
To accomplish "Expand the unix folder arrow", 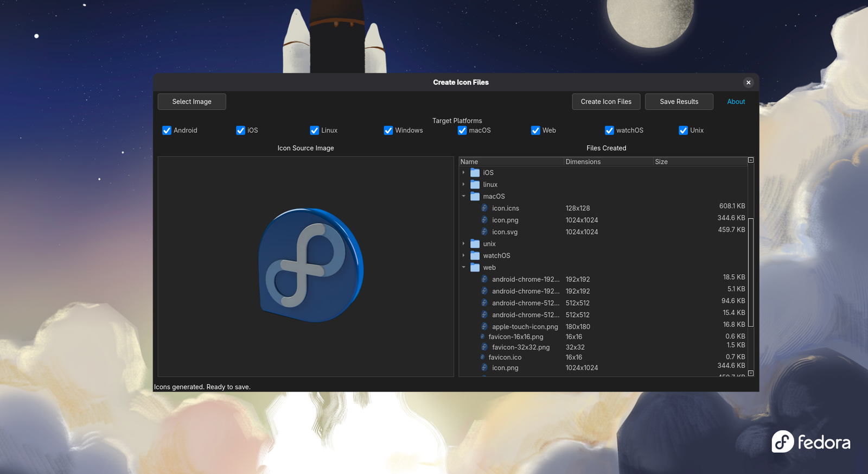I will (x=463, y=244).
